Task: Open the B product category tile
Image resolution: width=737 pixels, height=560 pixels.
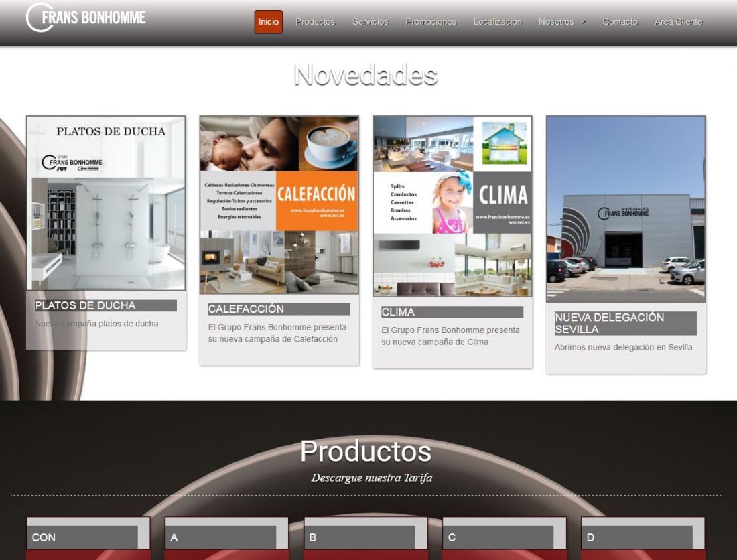Action: coord(365,538)
